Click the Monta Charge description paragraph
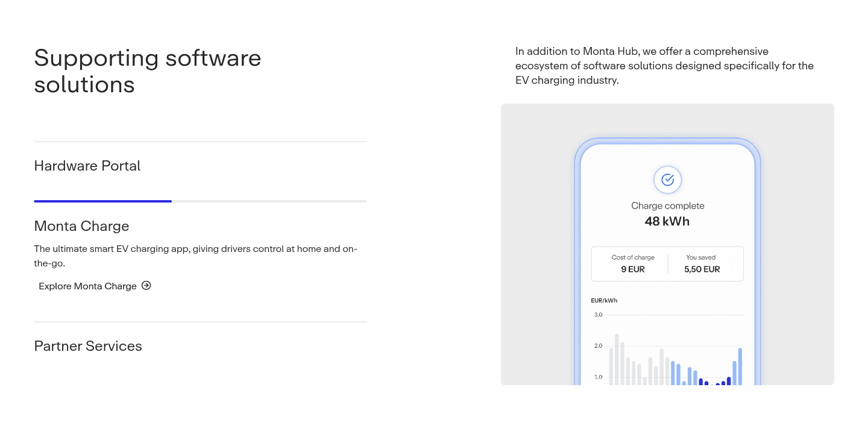868x431 pixels. (x=196, y=256)
